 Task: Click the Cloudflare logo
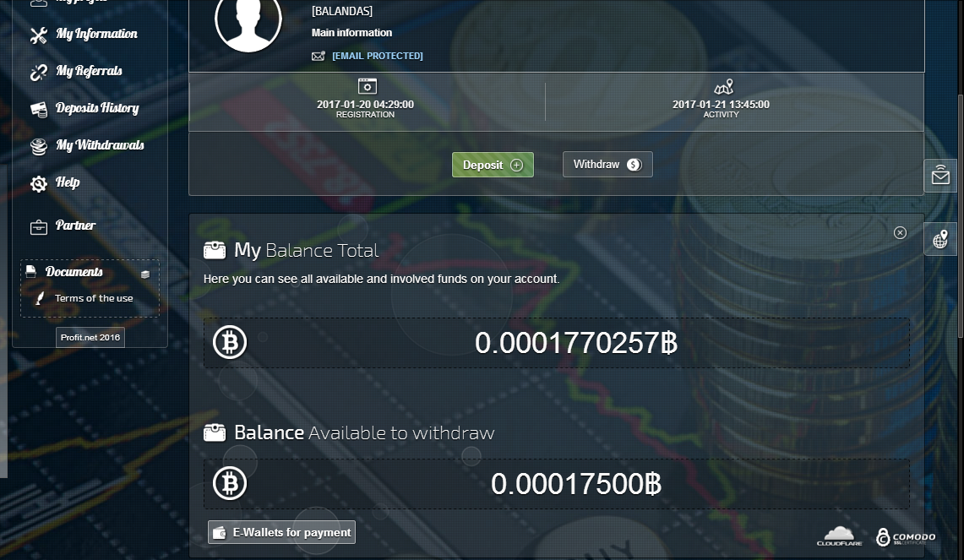[x=838, y=536]
